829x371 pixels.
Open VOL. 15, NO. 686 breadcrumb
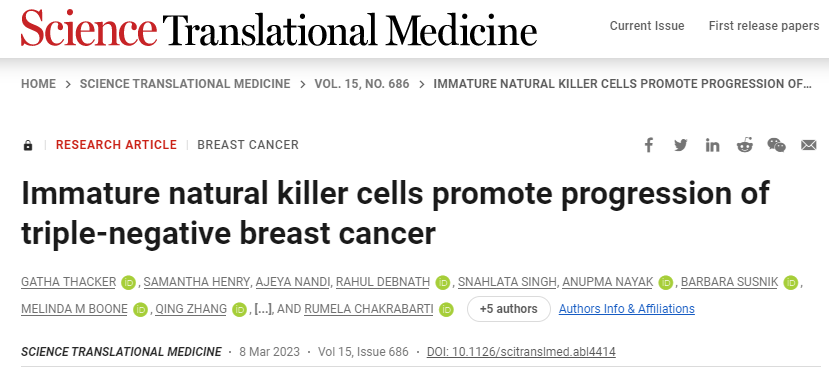coord(362,84)
